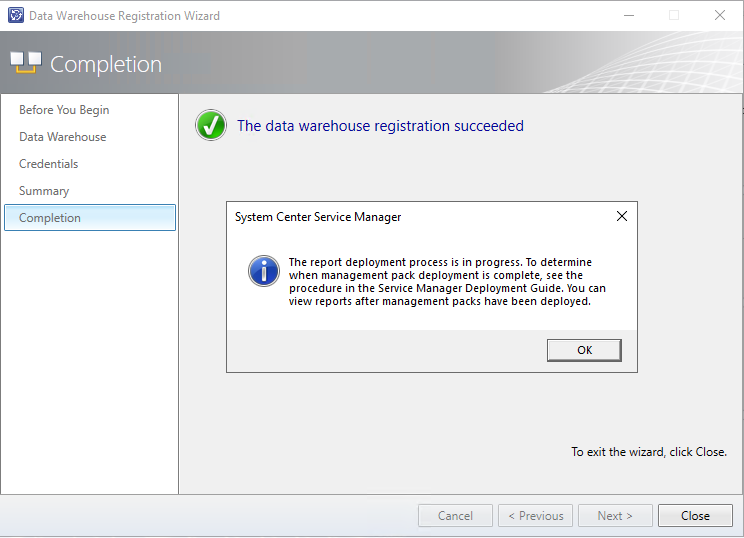Click the Next button

click(x=615, y=516)
